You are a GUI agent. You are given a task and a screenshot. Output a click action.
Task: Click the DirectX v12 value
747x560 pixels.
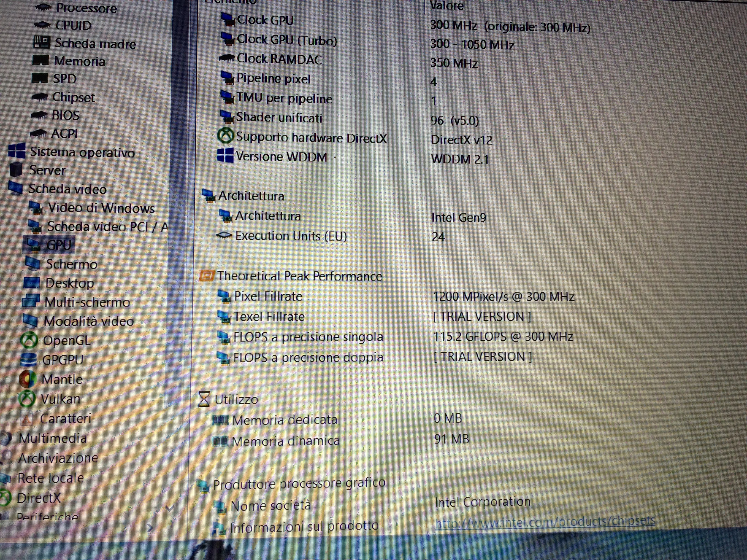[462, 140]
